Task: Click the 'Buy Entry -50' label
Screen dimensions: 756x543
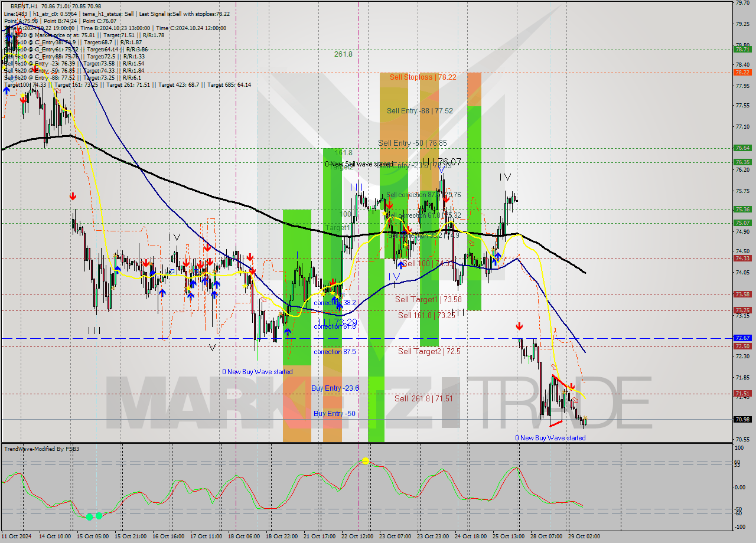Action: (x=334, y=414)
